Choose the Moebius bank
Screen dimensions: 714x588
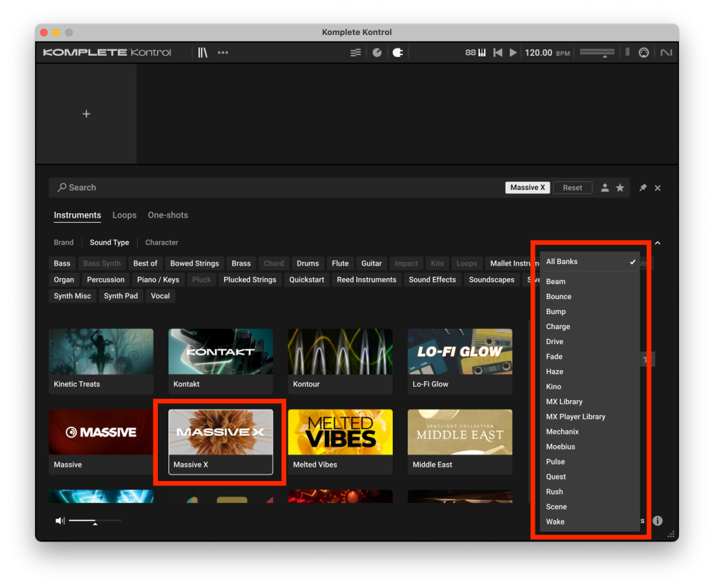click(x=590, y=447)
